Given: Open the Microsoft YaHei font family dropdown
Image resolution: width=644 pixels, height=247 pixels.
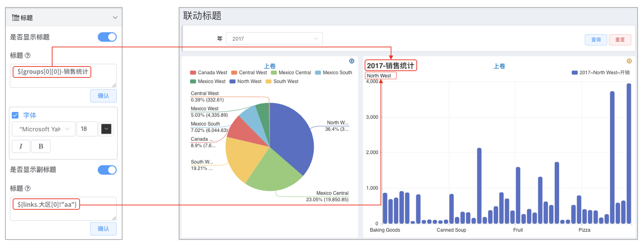Looking at the screenshot, I should (44, 129).
